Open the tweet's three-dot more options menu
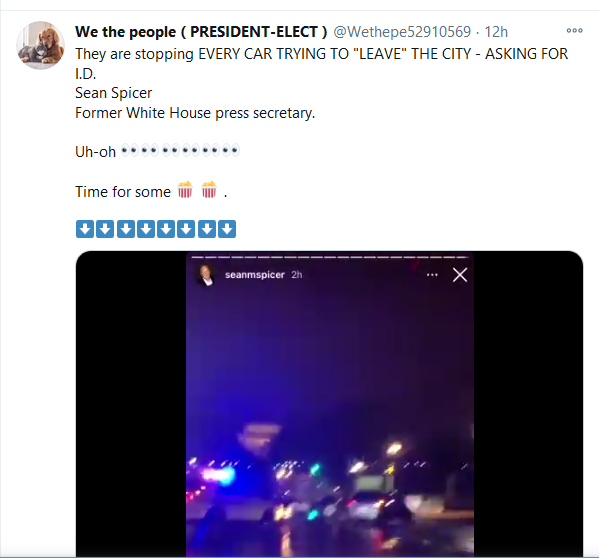 574,31
